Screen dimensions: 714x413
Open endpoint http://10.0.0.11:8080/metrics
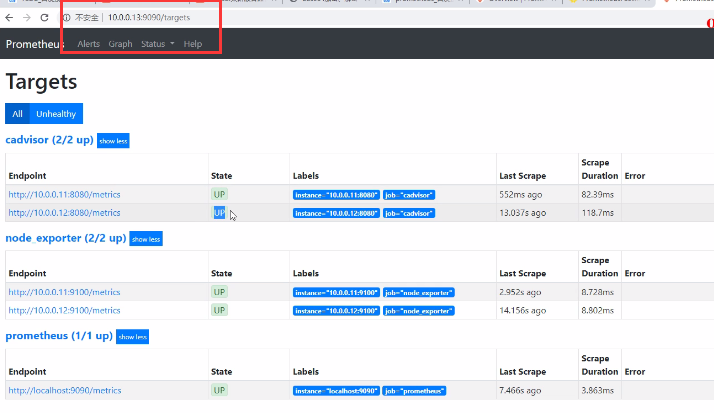(64, 194)
